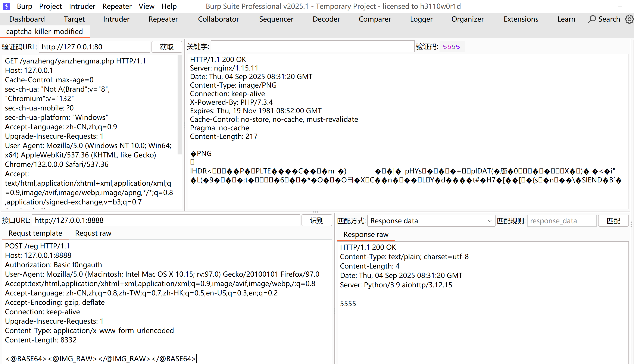Select the Requst raw tab
The image size is (634, 364).
93,233
